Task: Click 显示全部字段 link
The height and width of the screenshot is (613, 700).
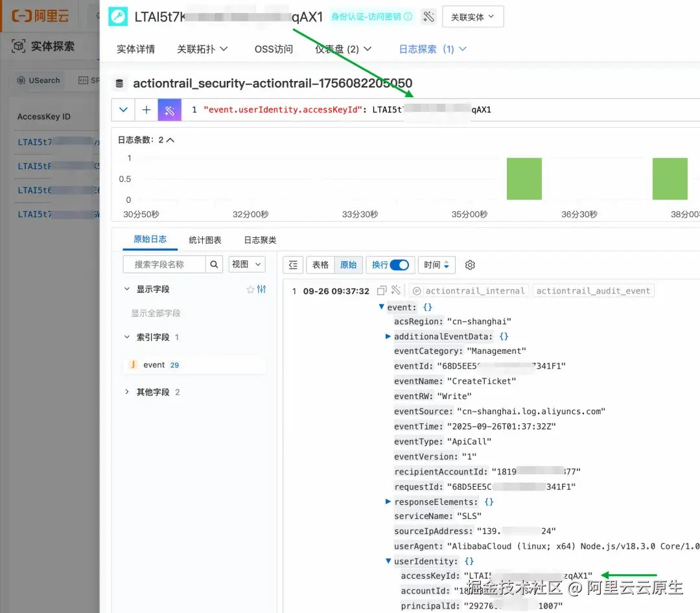Action: [x=156, y=313]
